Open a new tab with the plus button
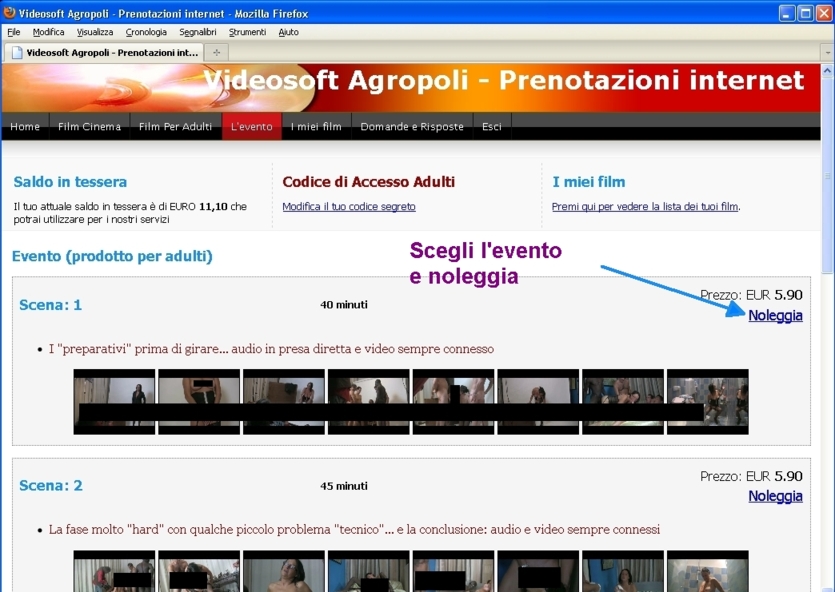835x592 pixels. pyautogui.click(x=216, y=52)
